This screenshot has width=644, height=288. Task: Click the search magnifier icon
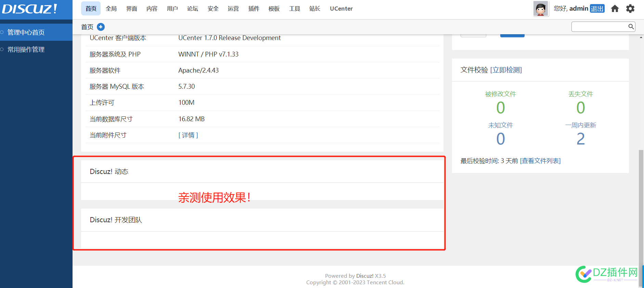coord(631,26)
